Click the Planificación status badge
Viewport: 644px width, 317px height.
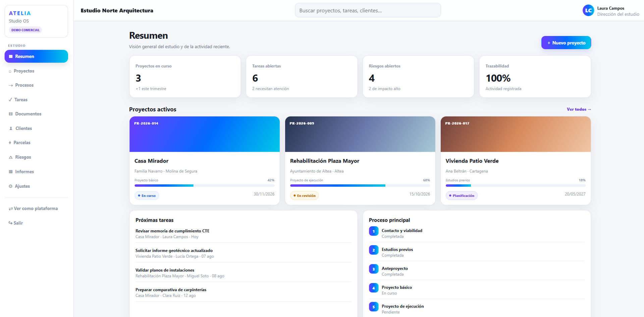pos(462,196)
